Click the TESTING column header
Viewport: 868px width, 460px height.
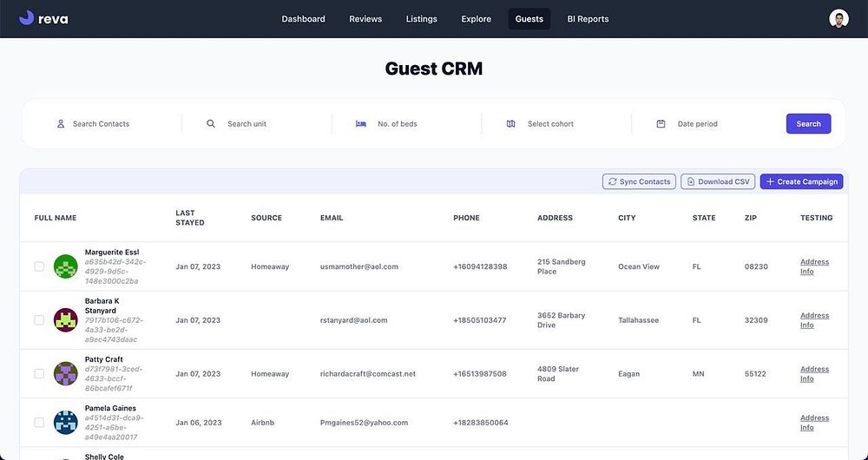pyautogui.click(x=816, y=218)
